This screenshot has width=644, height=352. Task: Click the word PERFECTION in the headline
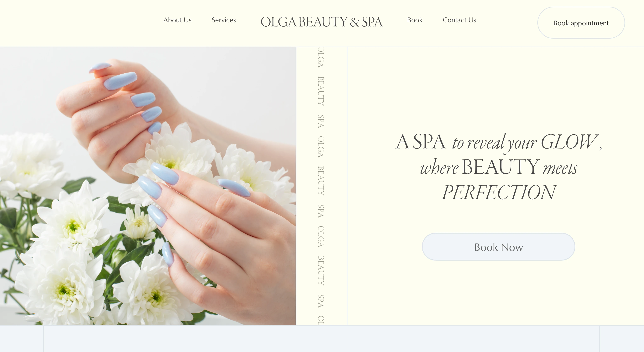[499, 192]
